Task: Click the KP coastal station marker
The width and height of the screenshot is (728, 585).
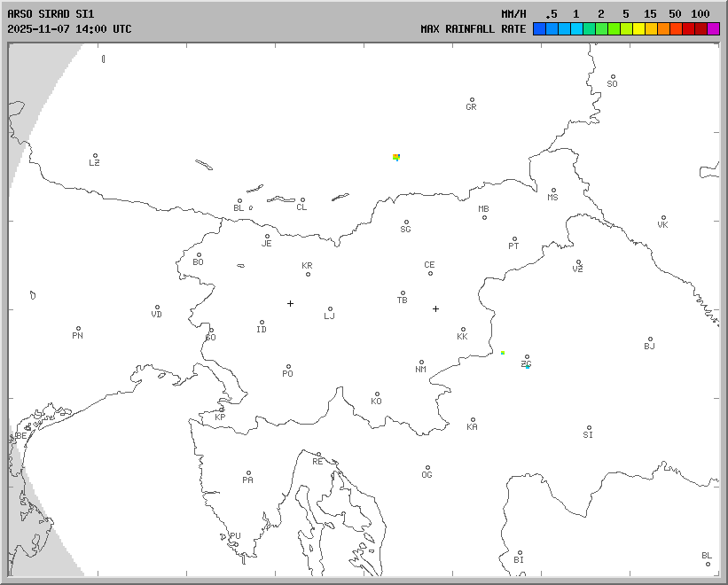Action: coord(222,410)
